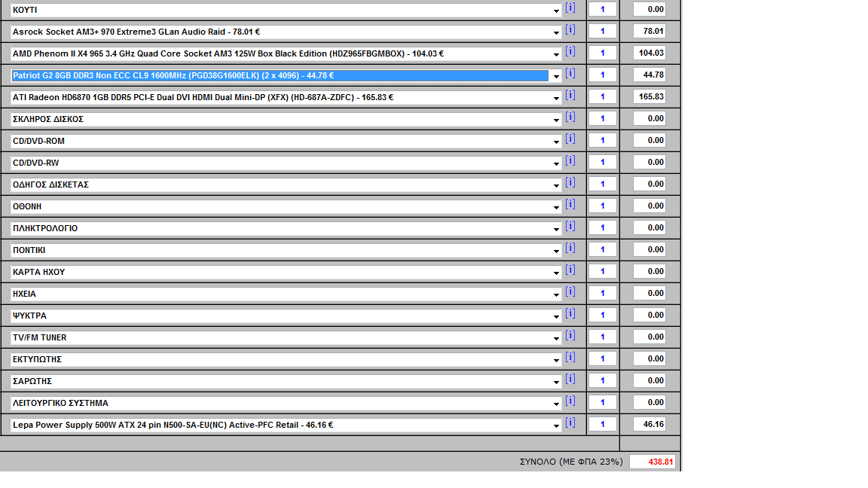Edit quantity field for Lepa Power Supply row

coord(602,425)
